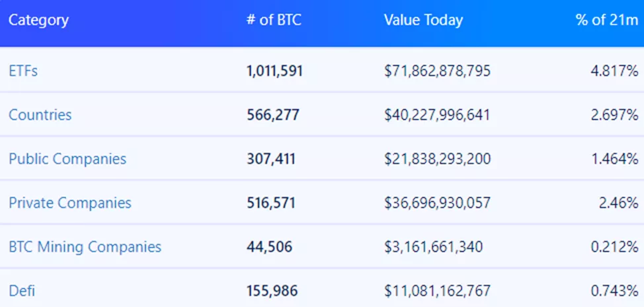Sort by the Category column header
The image size is (644, 307).
[38, 20]
